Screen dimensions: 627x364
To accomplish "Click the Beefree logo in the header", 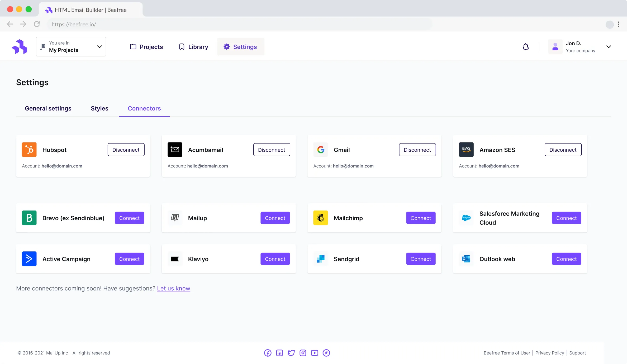I will tap(20, 46).
